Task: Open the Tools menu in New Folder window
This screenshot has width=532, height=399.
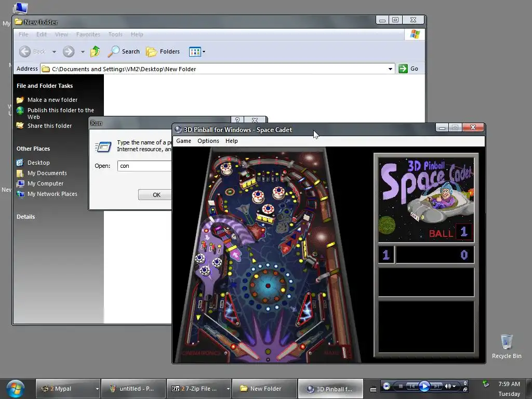Action: (x=115, y=34)
